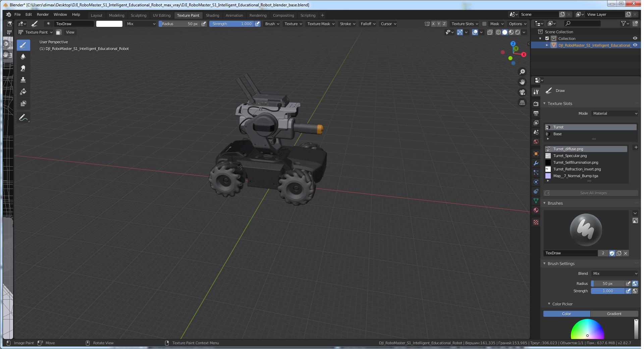This screenshot has width=644, height=349.
Task: Open the Falloff popover
Action: 368,24
